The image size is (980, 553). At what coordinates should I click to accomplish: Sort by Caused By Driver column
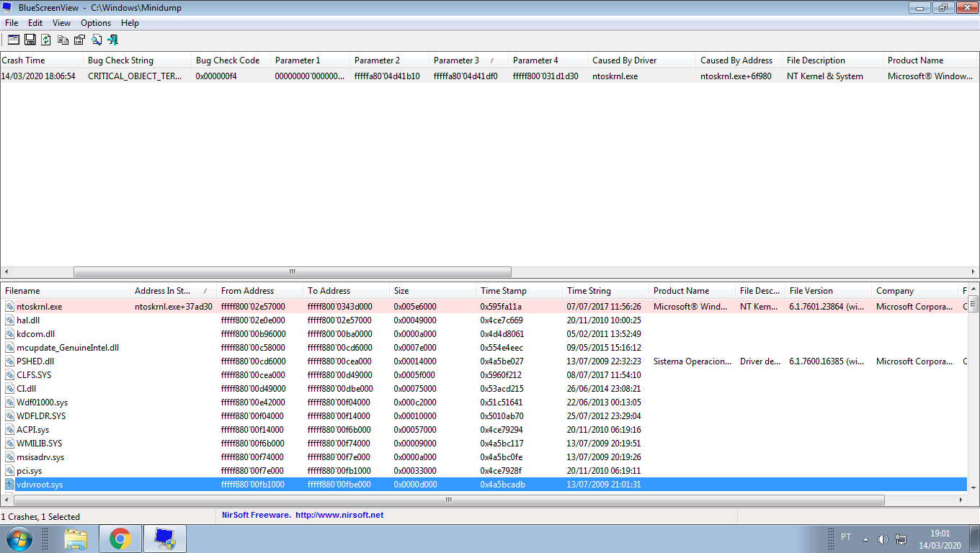point(643,60)
